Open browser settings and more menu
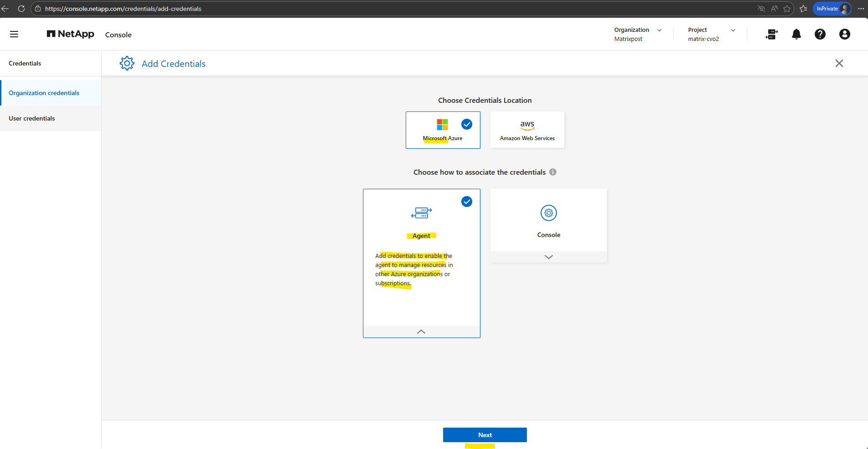The width and height of the screenshot is (868, 449). click(x=861, y=9)
